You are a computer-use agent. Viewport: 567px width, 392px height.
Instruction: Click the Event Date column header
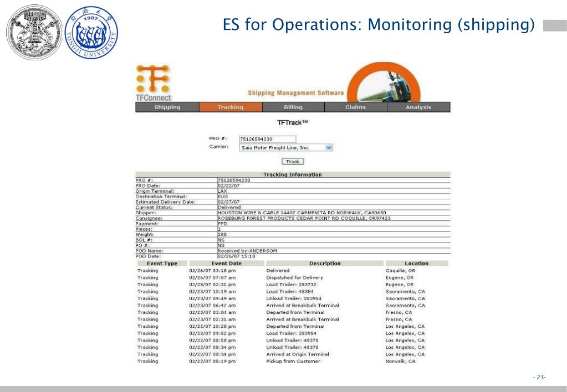(x=226, y=264)
